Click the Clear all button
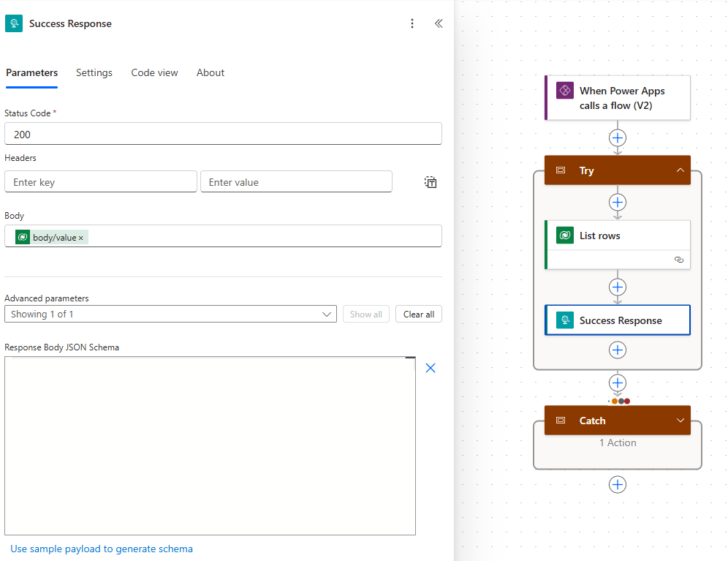 [x=419, y=314]
